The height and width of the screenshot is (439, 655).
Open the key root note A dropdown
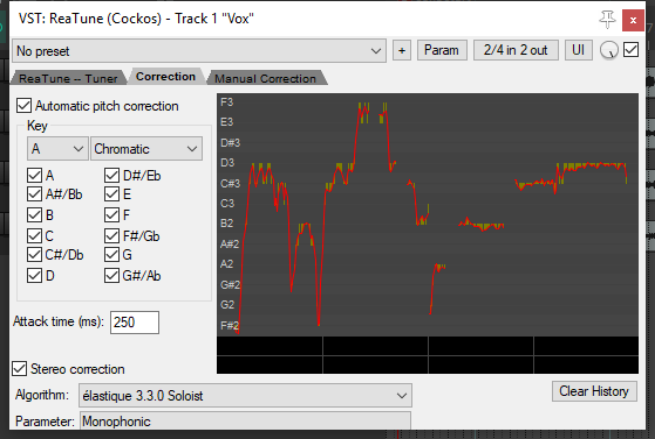(58, 149)
